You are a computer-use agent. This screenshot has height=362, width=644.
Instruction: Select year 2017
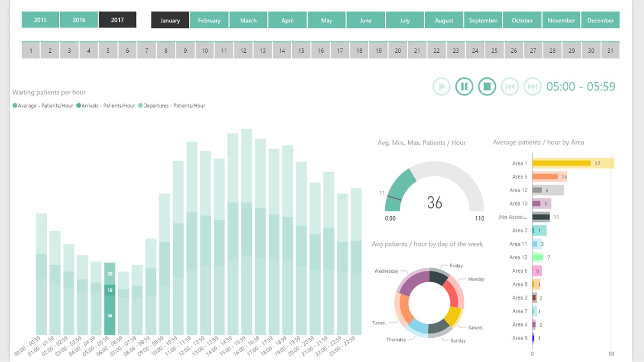(x=117, y=20)
